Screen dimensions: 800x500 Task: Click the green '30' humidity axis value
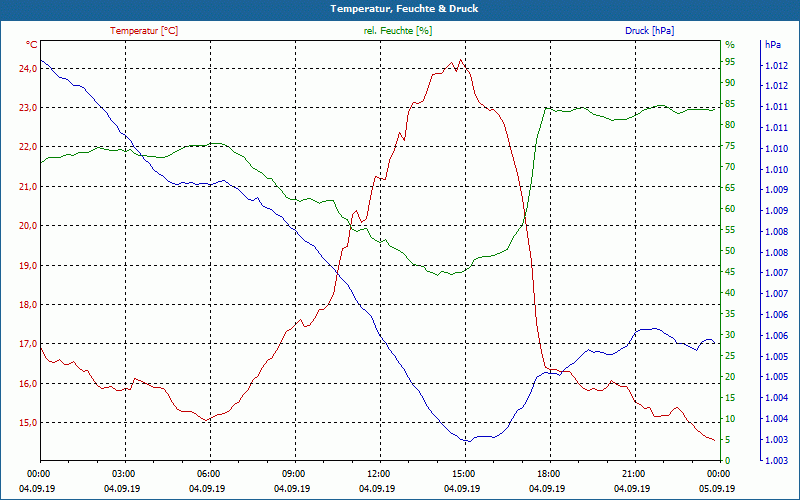(730, 335)
